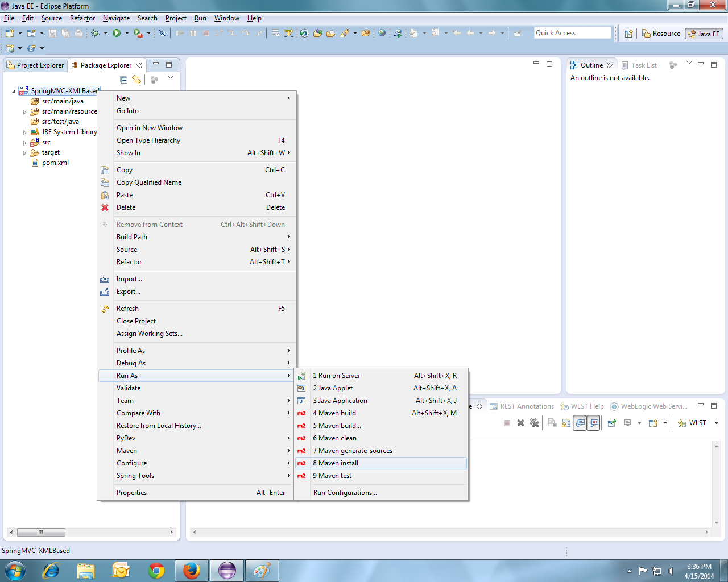Image resolution: width=728 pixels, height=582 pixels.
Task: Switch to the Project Explorer tab
Action: 35,65
